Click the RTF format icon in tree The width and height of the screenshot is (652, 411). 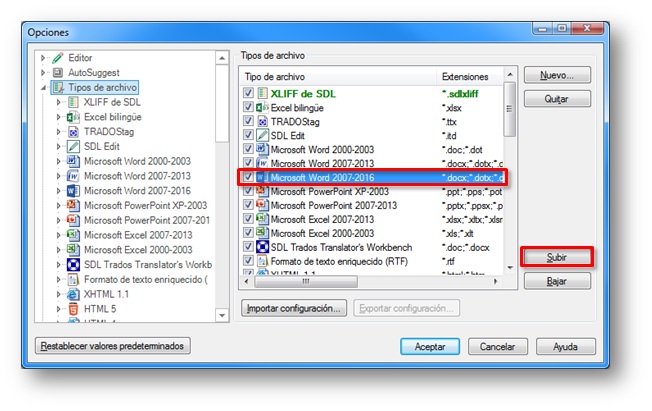[x=73, y=279]
